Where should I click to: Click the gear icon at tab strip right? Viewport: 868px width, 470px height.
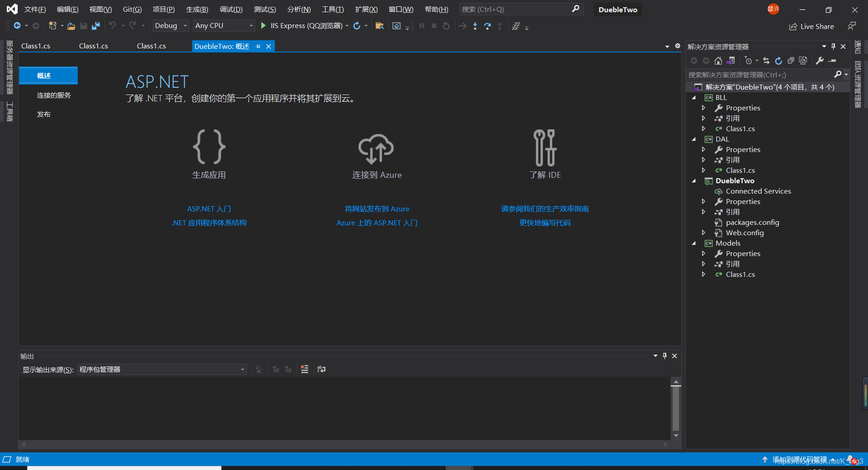(x=678, y=46)
